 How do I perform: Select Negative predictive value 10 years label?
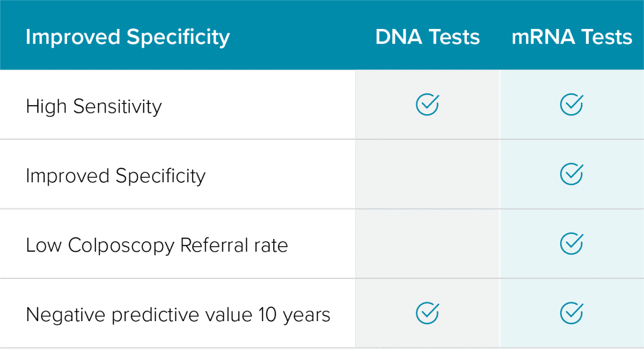178,315
